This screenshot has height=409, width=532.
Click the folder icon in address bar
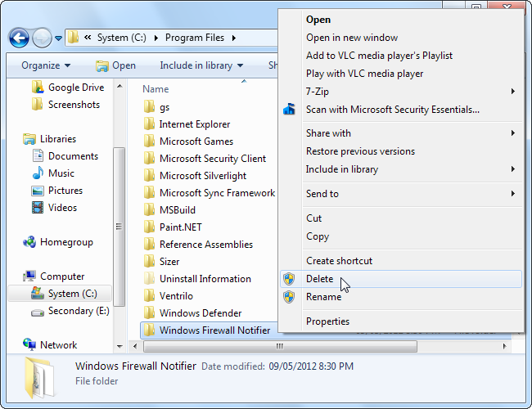click(x=73, y=38)
